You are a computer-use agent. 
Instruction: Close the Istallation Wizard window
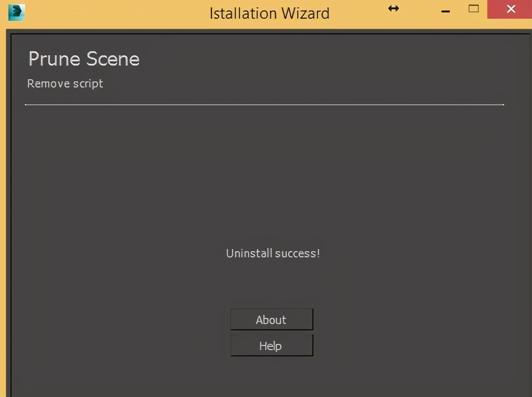pyautogui.click(x=510, y=9)
